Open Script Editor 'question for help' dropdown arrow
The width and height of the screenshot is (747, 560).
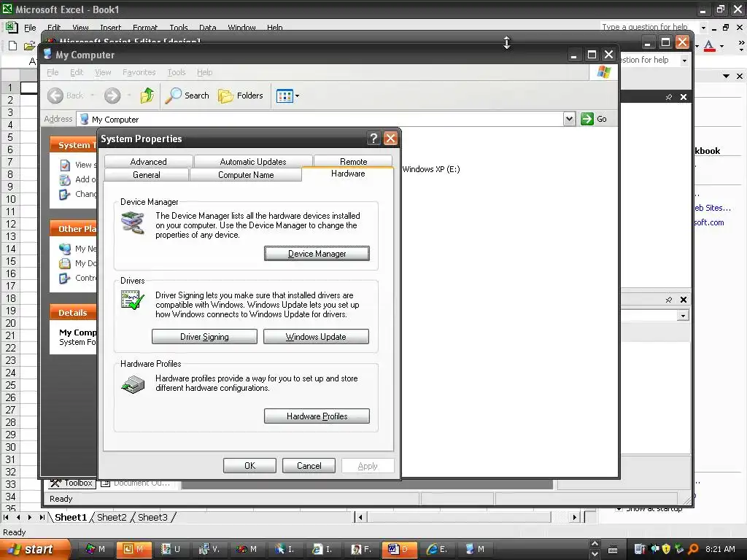tap(684, 61)
